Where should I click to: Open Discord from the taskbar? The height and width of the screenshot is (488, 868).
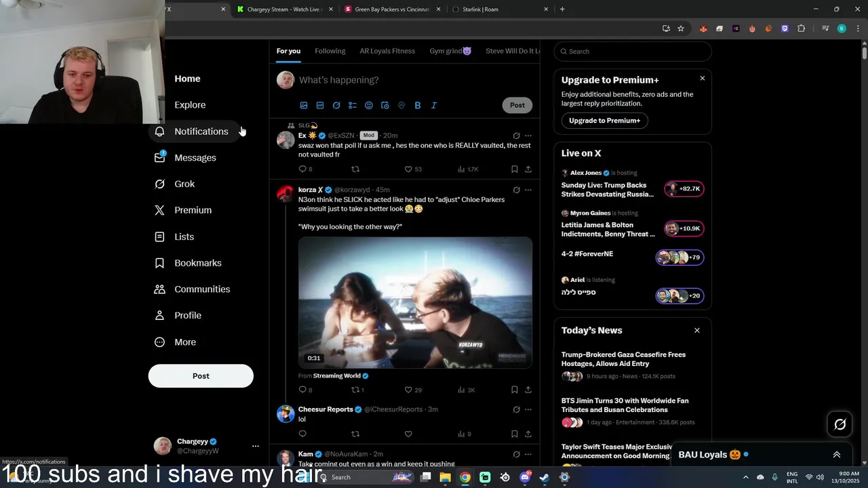pyautogui.click(x=525, y=477)
